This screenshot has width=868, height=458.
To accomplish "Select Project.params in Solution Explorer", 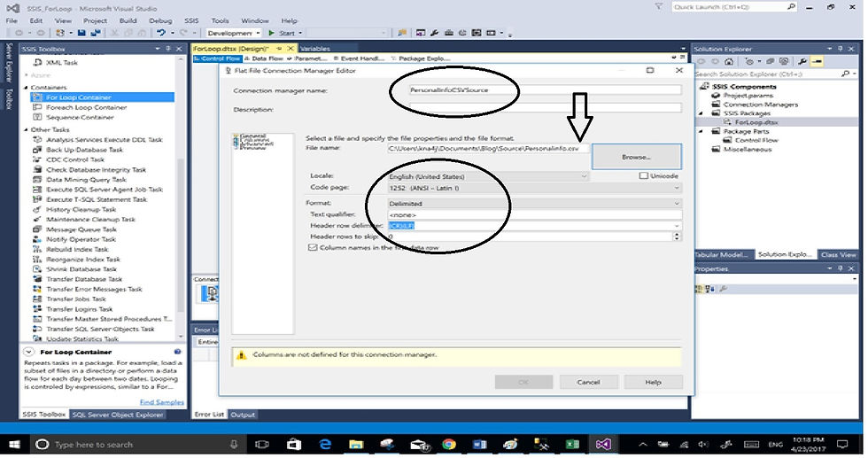I will pos(743,96).
